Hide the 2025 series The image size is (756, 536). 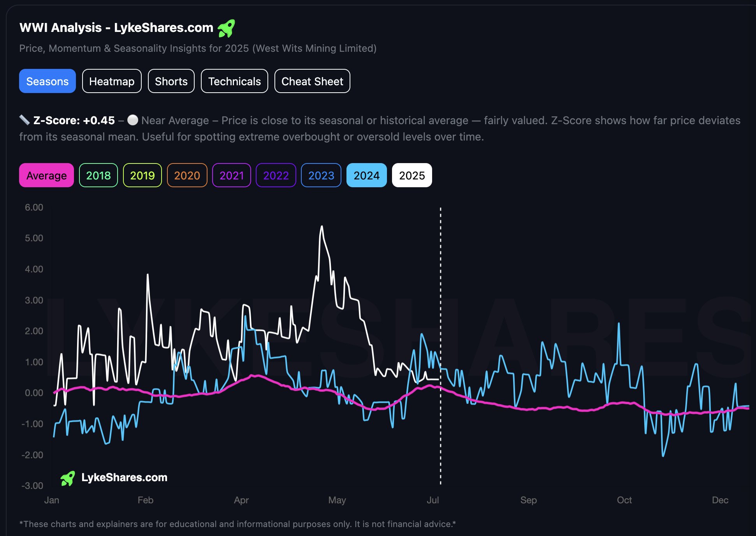pos(412,175)
